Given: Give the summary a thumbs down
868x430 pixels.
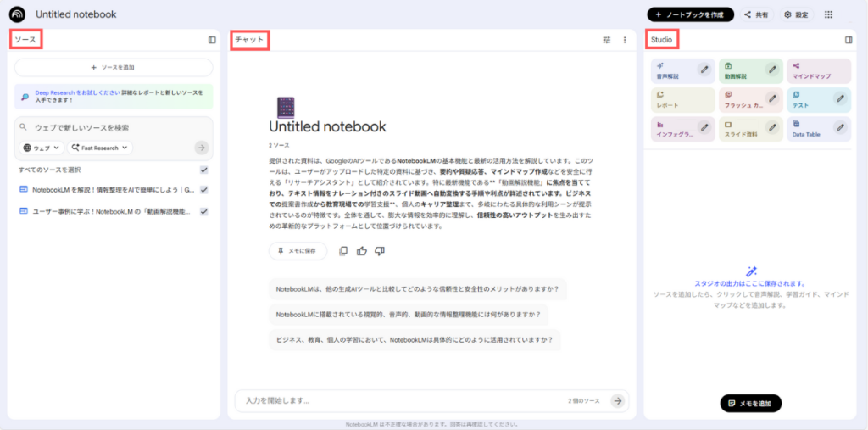Looking at the screenshot, I should tap(380, 251).
